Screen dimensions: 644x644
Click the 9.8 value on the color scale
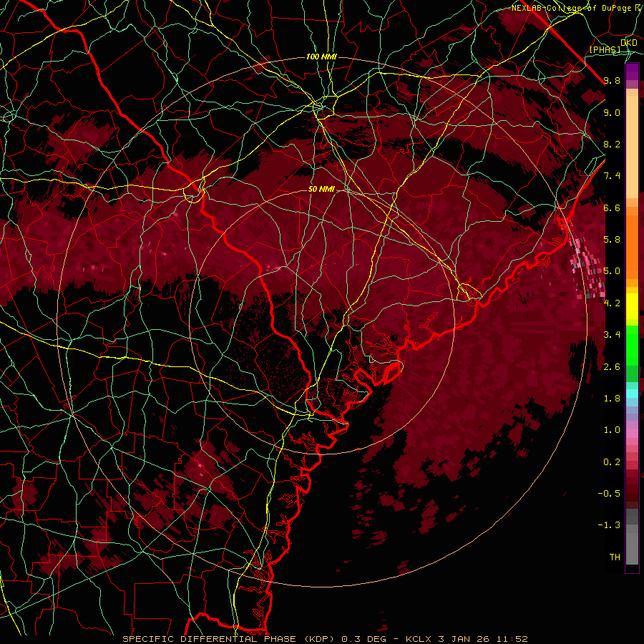(612, 80)
